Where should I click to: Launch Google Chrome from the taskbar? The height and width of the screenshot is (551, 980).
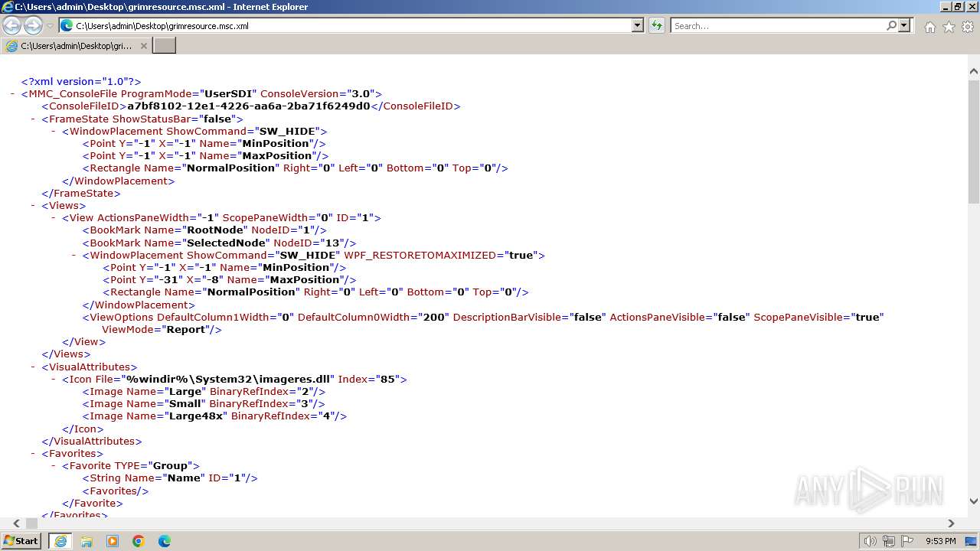coord(139,541)
